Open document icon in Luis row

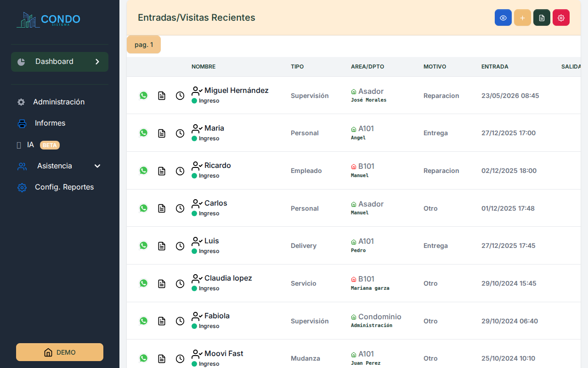click(x=162, y=246)
